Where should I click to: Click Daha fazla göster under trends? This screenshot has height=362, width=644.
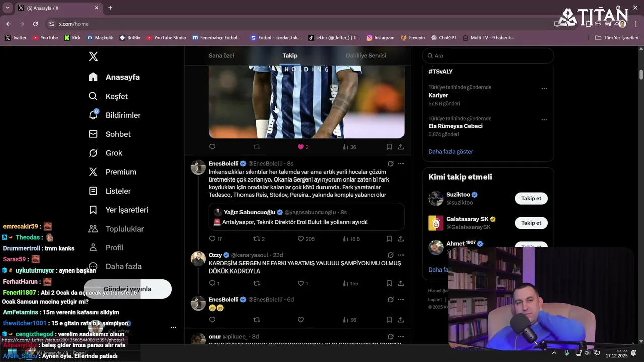coord(451,151)
